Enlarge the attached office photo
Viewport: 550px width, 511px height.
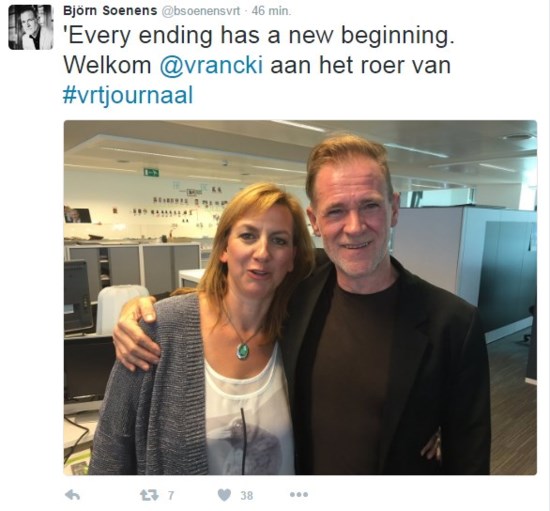pos(300,297)
